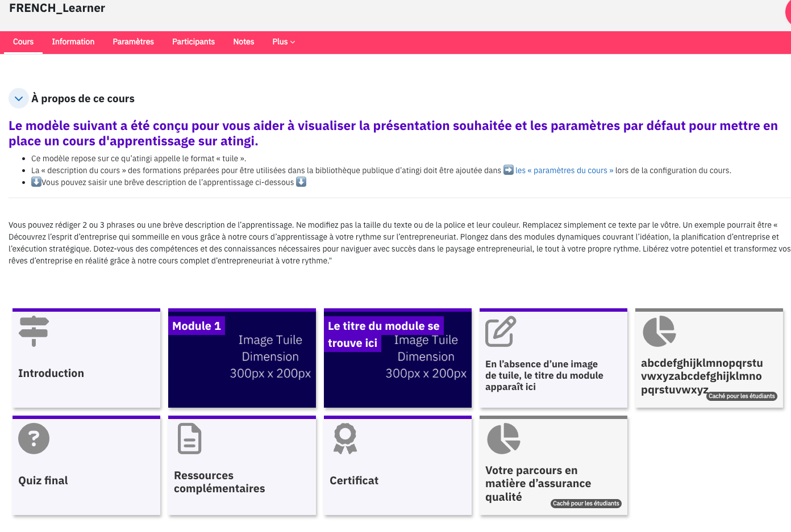Collapse the À propos de ce cours section
The height and width of the screenshot is (532, 791).
[19, 98]
